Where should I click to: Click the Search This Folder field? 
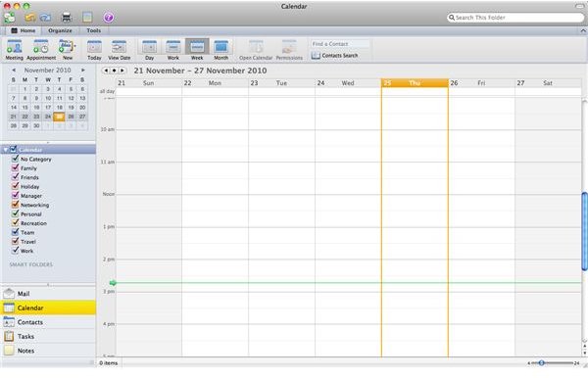click(515, 18)
